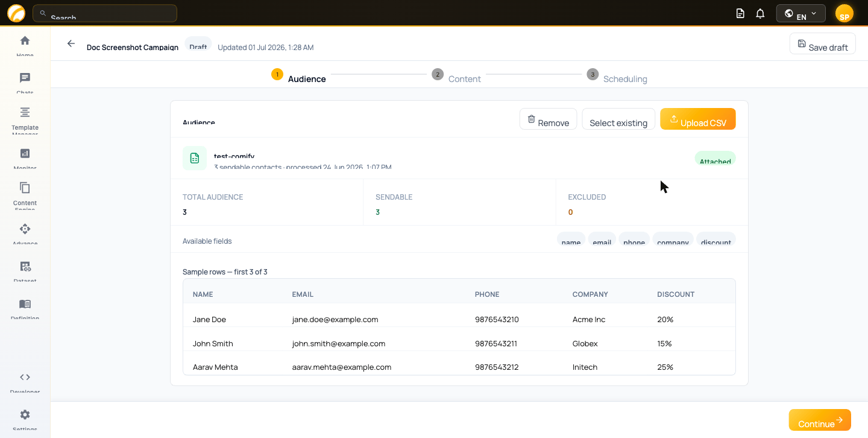Click the DISCOUNT column header

tap(676, 294)
